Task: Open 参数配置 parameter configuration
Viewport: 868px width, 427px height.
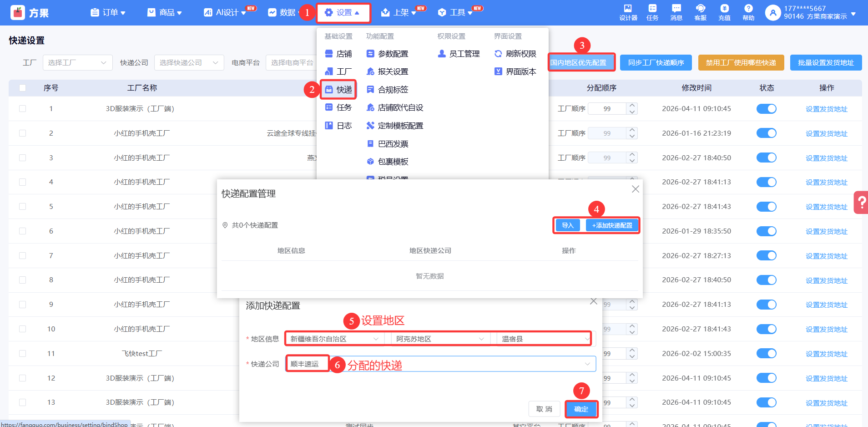Action: [x=388, y=54]
